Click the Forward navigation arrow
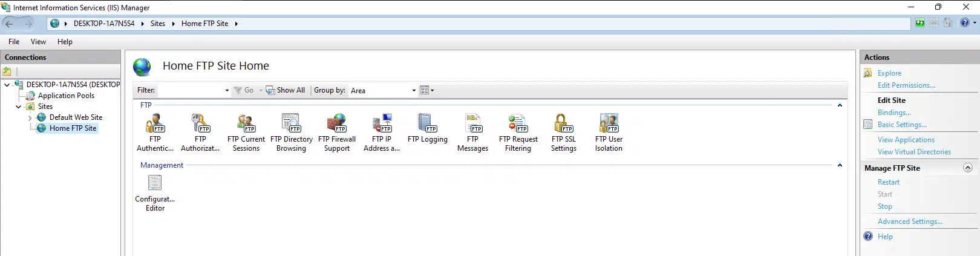 point(28,24)
